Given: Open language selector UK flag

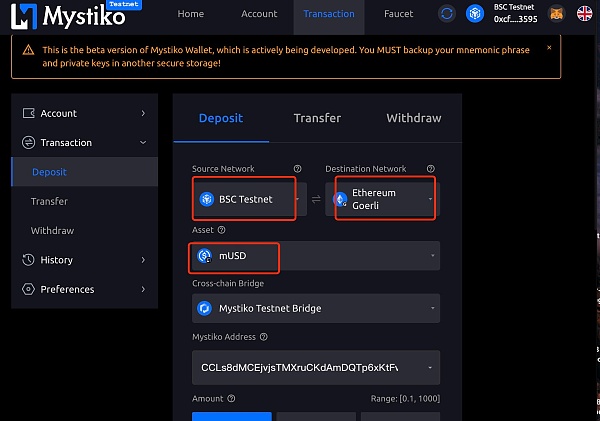Looking at the screenshot, I should [x=584, y=14].
